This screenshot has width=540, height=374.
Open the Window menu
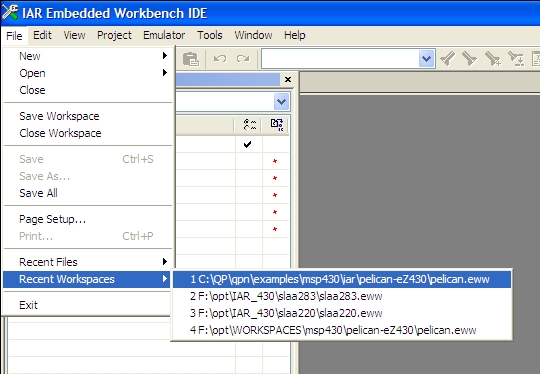point(253,35)
